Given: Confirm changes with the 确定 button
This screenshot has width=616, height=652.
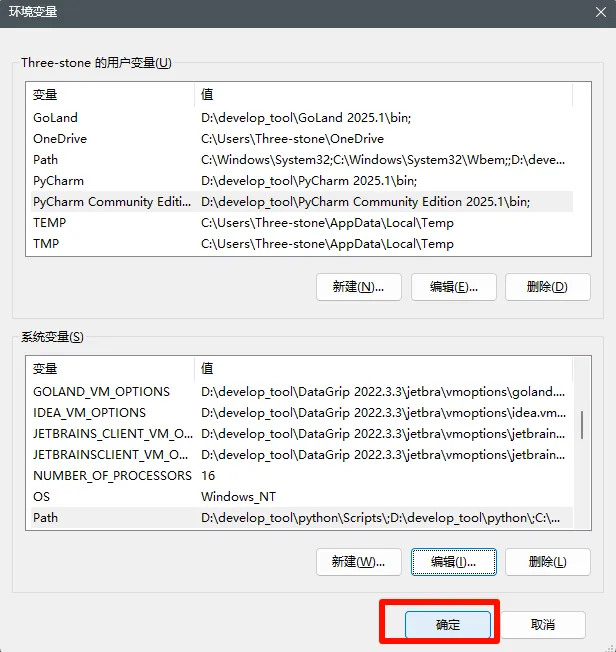Looking at the screenshot, I should point(448,625).
